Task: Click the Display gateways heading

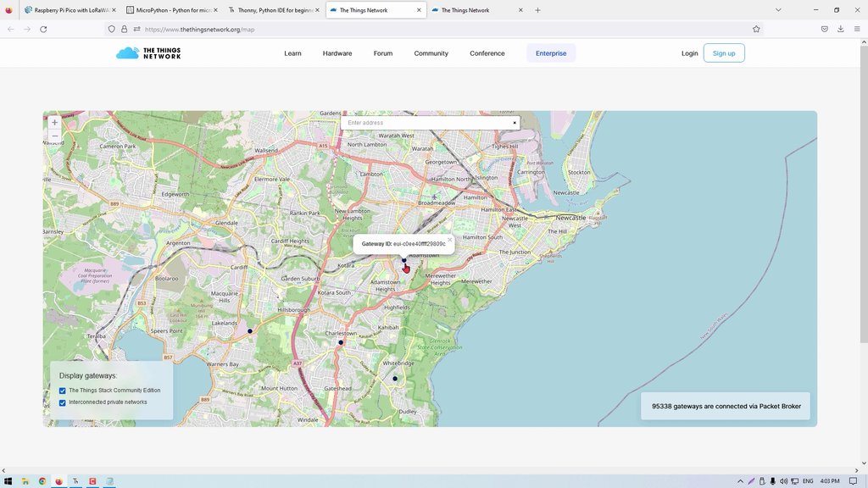Action: click(88, 375)
